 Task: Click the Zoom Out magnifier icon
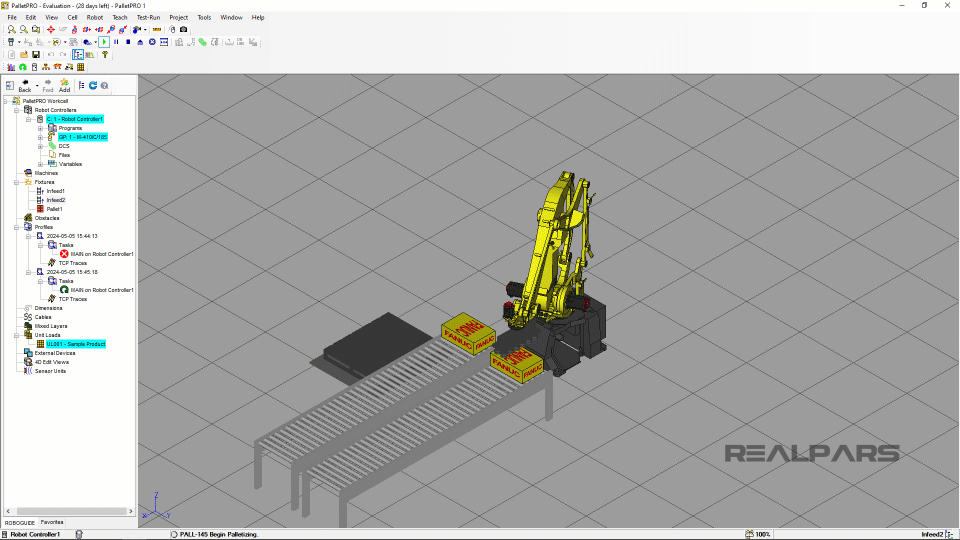click(x=24, y=29)
